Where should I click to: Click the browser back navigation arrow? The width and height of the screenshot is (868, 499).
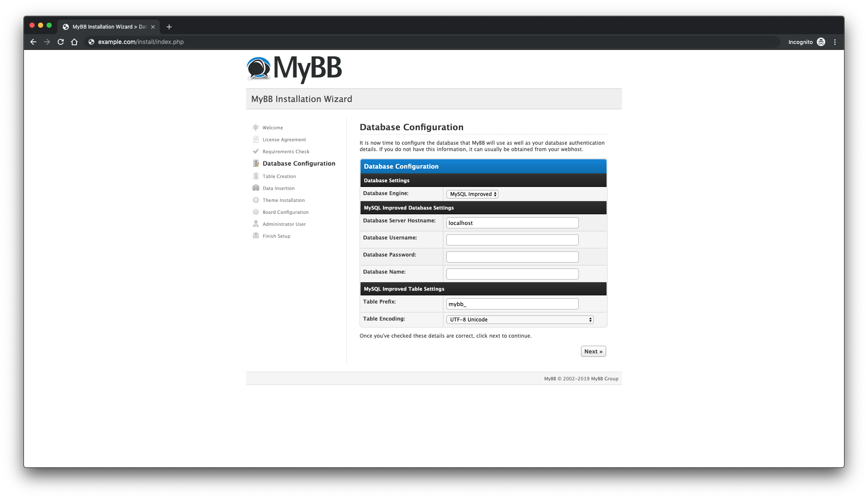coord(33,42)
